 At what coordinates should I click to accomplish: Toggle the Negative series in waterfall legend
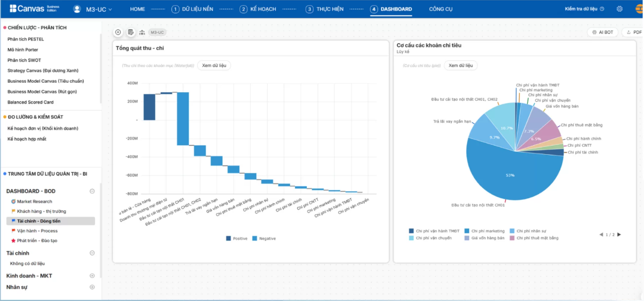pyautogui.click(x=264, y=239)
